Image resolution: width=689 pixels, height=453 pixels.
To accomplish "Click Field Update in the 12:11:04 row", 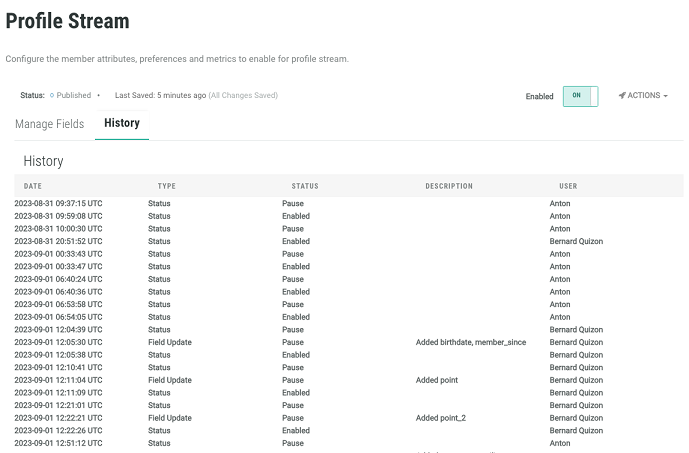I will click(170, 380).
